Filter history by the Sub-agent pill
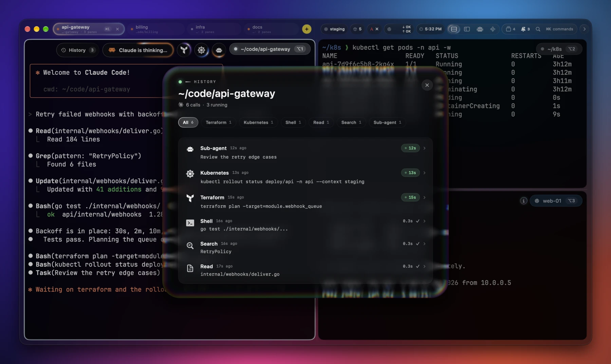Screen dimensions: 611x364 click(x=387, y=122)
